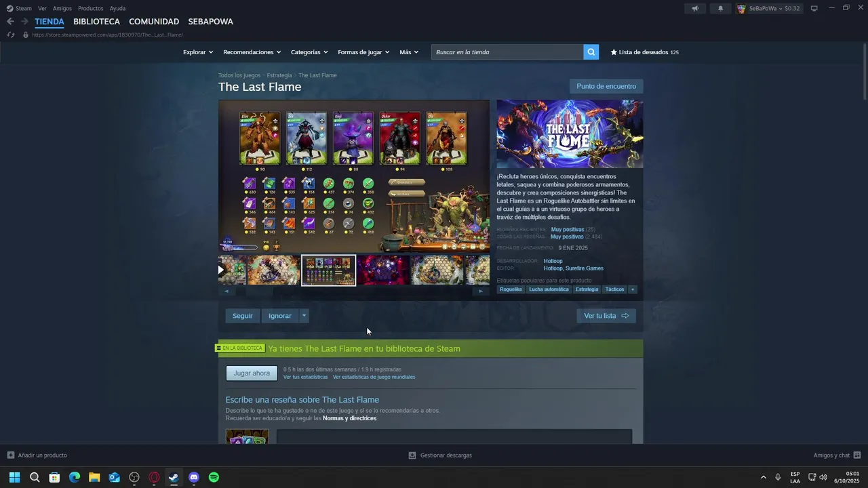Select the Lucha automática tag

549,289
